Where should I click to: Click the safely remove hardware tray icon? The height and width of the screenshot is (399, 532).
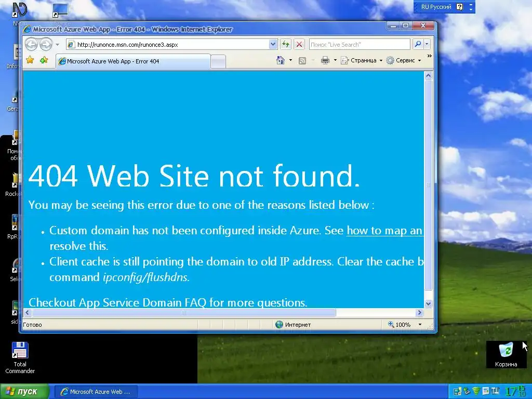click(467, 391)
